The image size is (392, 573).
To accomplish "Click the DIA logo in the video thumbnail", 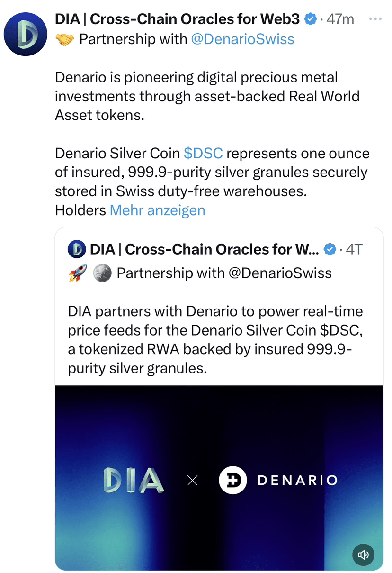I will pyautogui.click(x=133, y=480).
